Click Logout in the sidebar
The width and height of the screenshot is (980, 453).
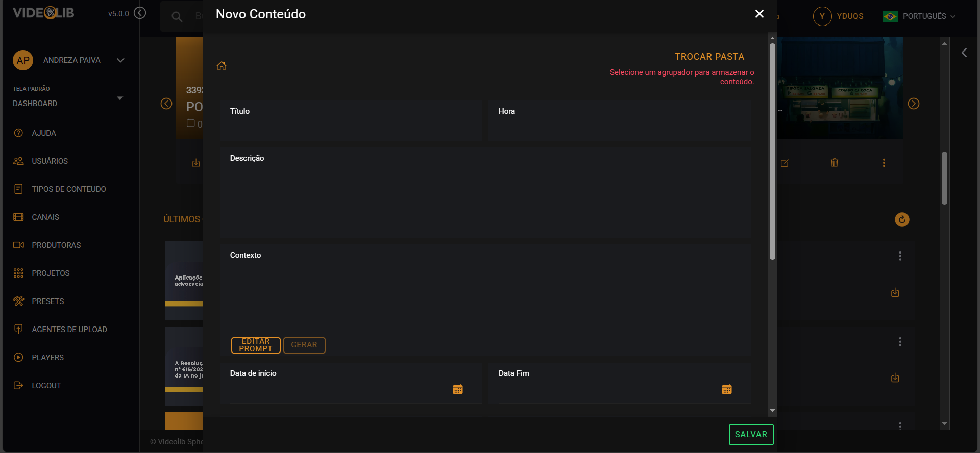(46, 386)
